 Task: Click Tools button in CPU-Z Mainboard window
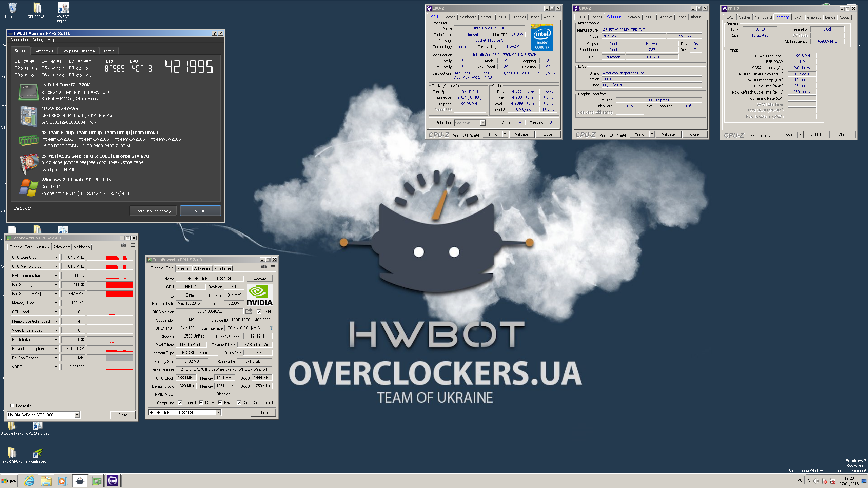639,135
